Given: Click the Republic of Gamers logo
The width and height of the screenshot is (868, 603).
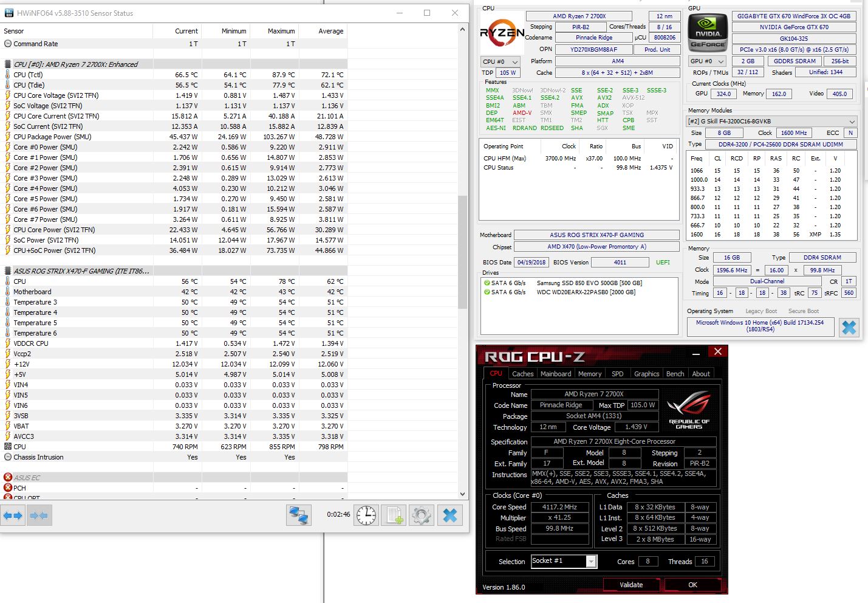Looking at the screenshot, I should (689, 411).
